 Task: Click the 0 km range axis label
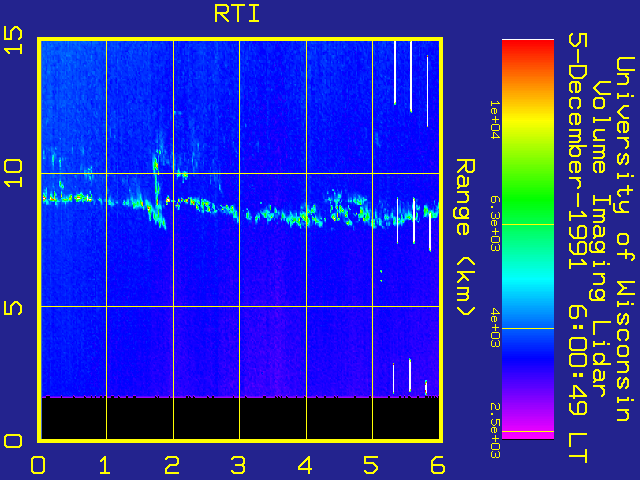(x=13, y=441)
